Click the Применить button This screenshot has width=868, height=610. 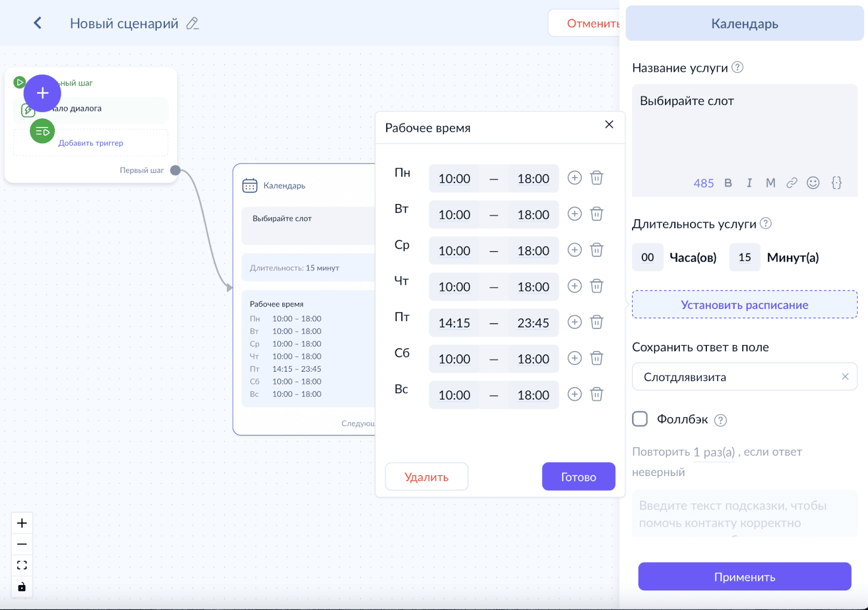(x=744, y=576)
